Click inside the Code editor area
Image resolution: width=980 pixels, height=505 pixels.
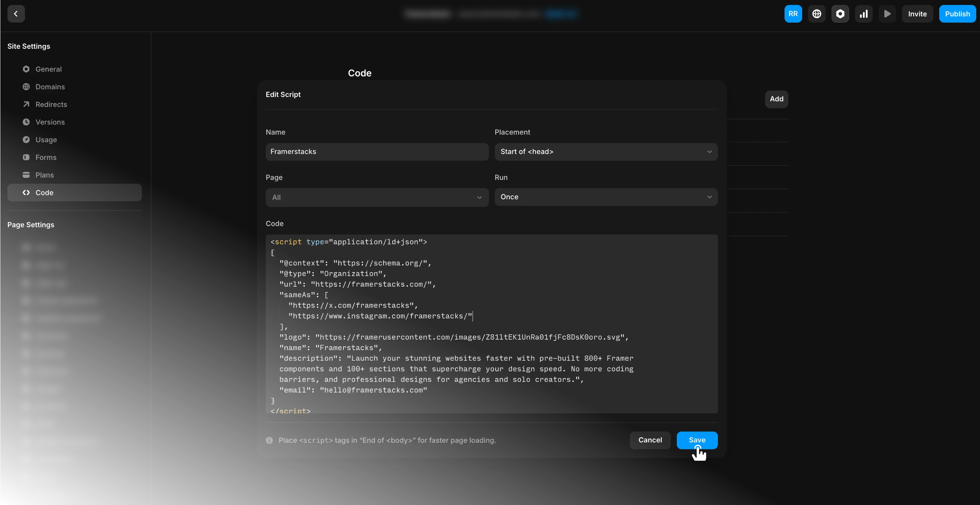point(492,324)
